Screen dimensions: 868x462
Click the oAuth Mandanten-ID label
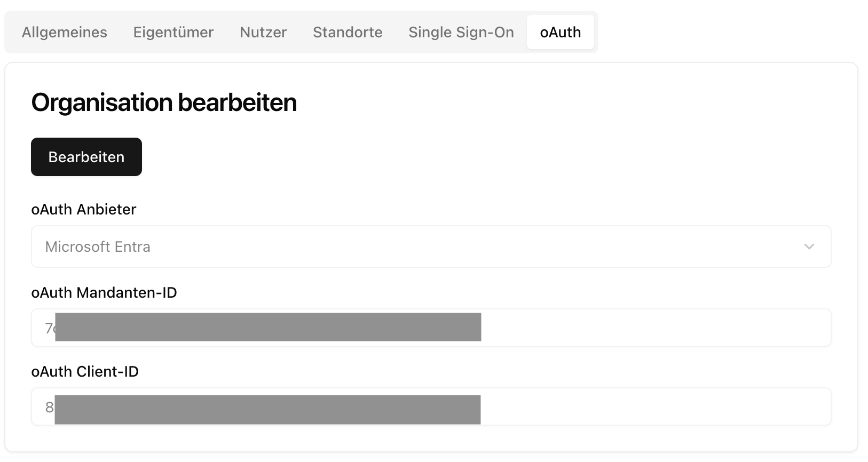pyautogui.click(x=104, y=292)
